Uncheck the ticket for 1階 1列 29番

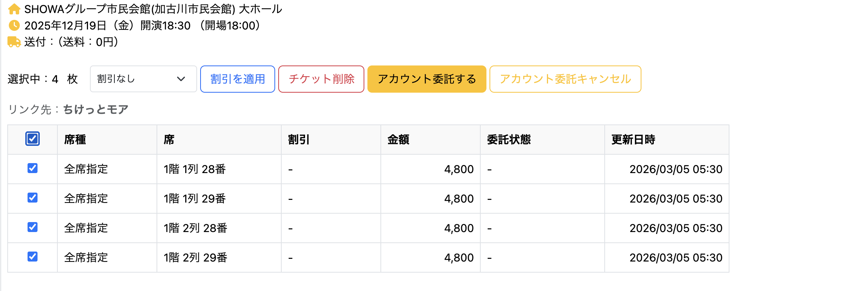click(x=33, y=198)
